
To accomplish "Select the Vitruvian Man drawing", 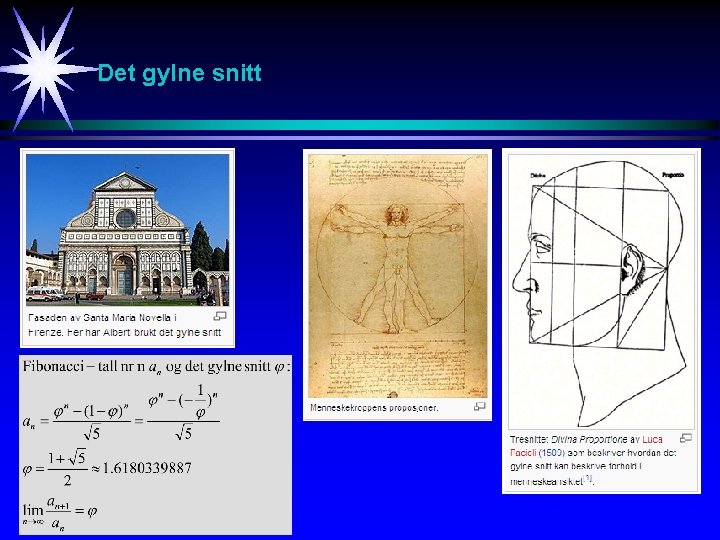I will 397,276.
